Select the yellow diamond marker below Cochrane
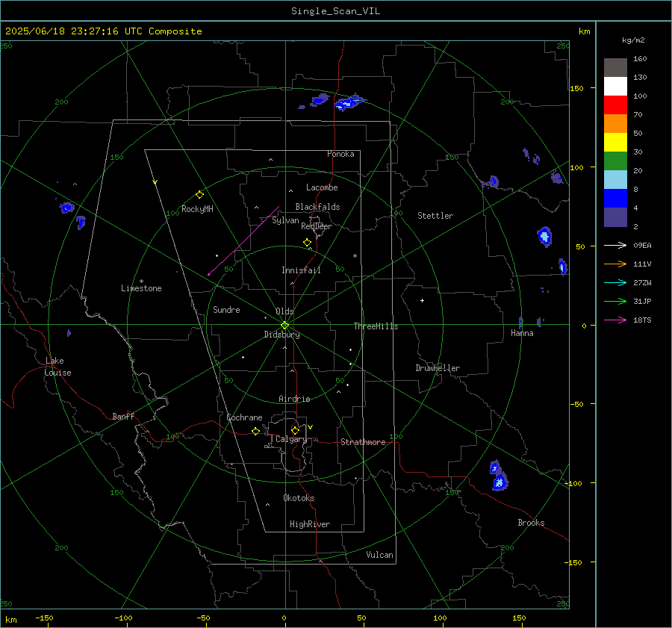Image resolution: width=672 pixels, height=628 pixels. tap(256, 432)
